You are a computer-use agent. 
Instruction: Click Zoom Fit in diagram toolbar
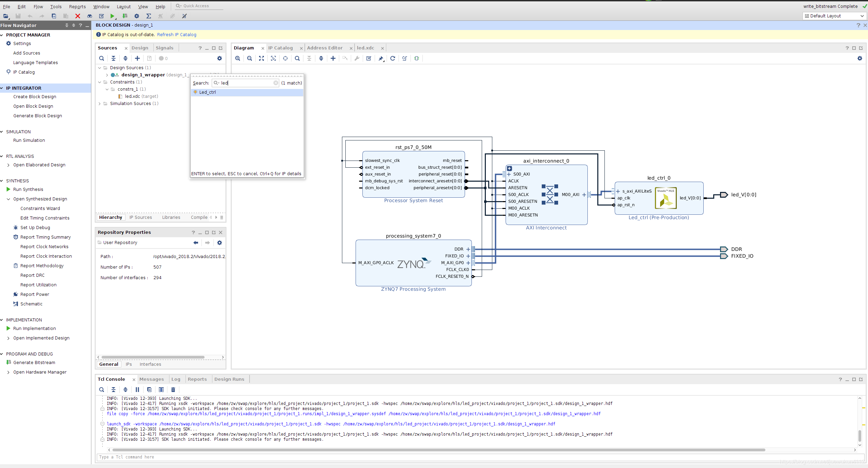pyautogui.click(x=261, y=58)
